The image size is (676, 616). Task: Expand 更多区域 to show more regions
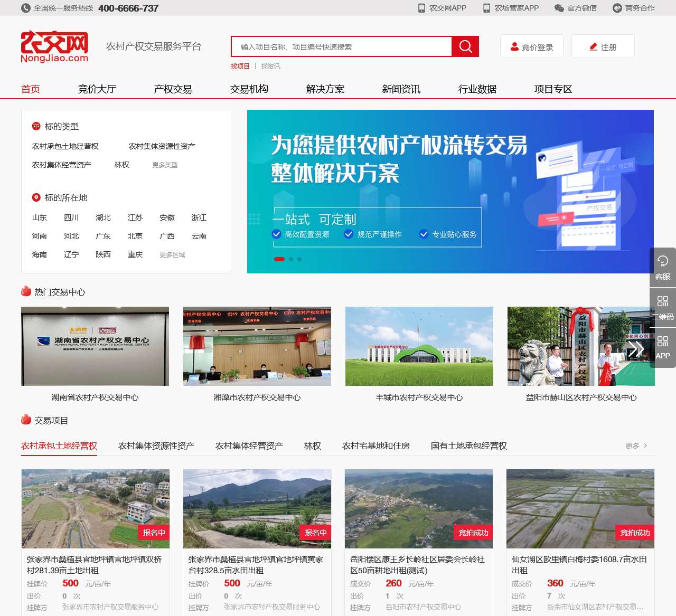point(171,254)
